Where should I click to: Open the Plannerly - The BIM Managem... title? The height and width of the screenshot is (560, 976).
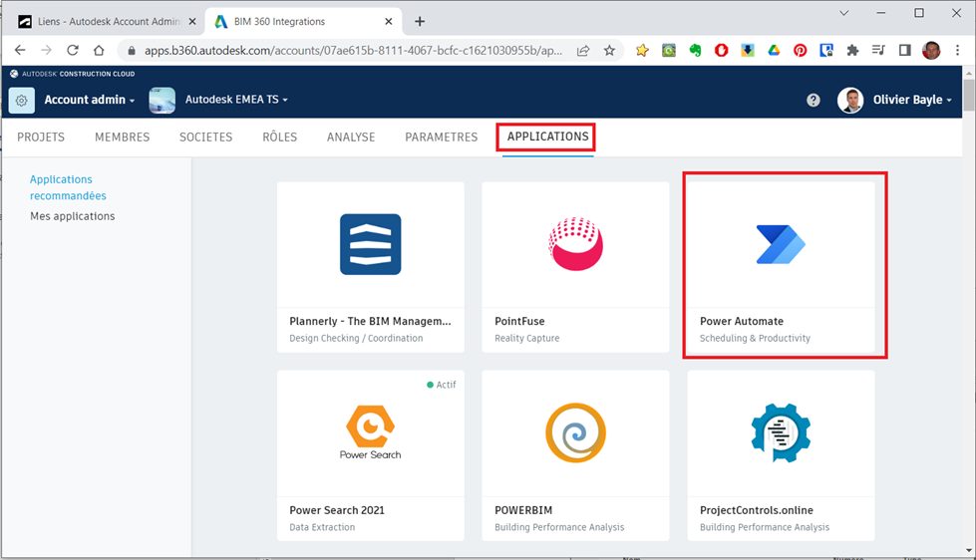(x=370, y=321)
